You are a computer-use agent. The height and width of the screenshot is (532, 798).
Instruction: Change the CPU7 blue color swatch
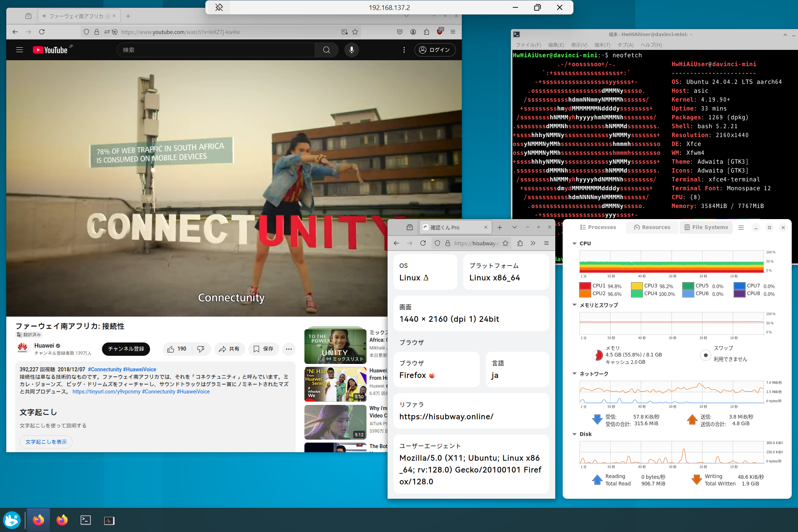coord(740,286)
